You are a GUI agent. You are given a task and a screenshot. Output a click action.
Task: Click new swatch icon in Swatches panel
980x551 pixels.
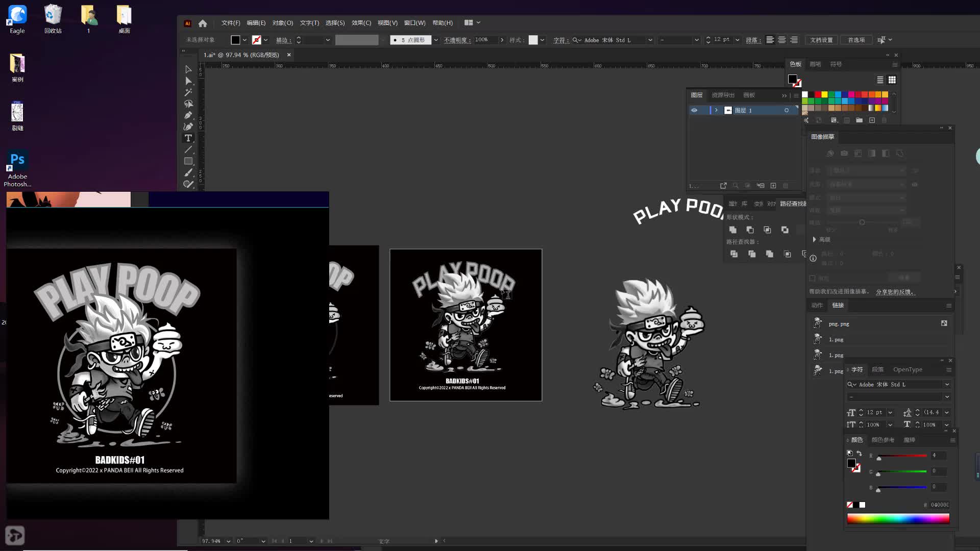click(x=872, y=120)
